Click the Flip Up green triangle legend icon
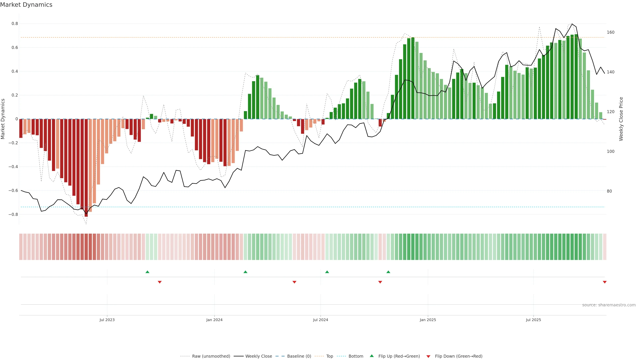Screen dimensions: 644x362 [x=372, y=356]
